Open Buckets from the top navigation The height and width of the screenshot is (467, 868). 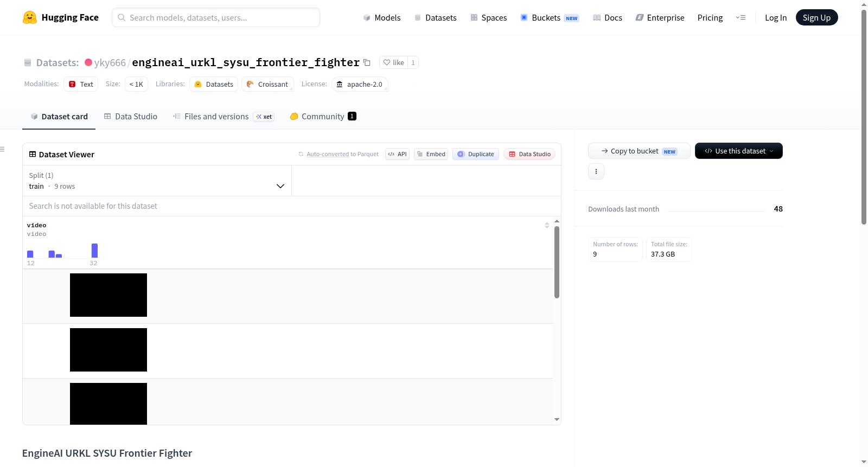pos(550,17)
